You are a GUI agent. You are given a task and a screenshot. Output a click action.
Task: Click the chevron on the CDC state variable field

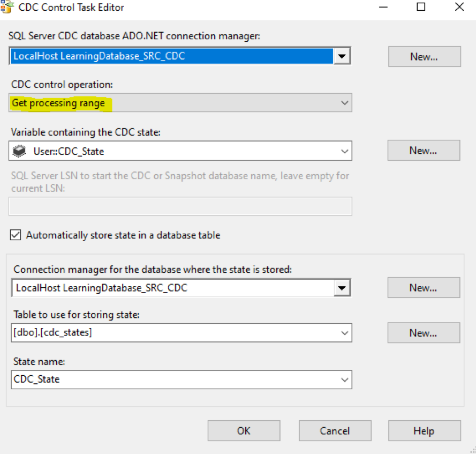pyautogui.click(x=345, y=151)
